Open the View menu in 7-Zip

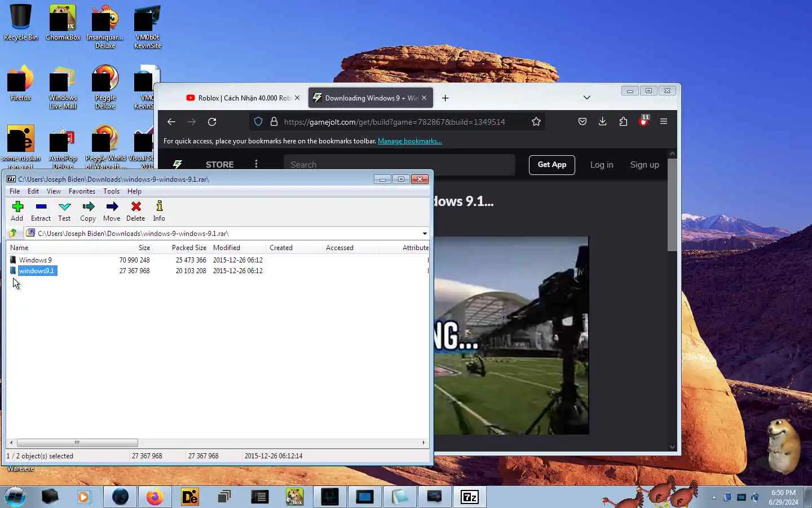(x=54, y=191)
